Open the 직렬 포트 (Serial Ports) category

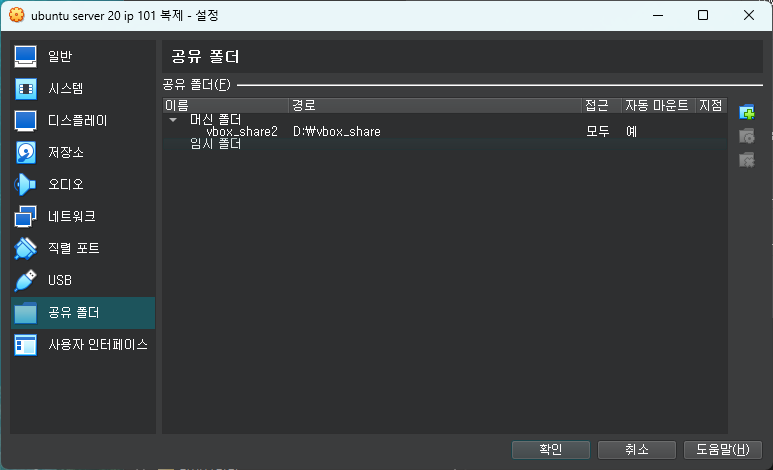[83, 249]
